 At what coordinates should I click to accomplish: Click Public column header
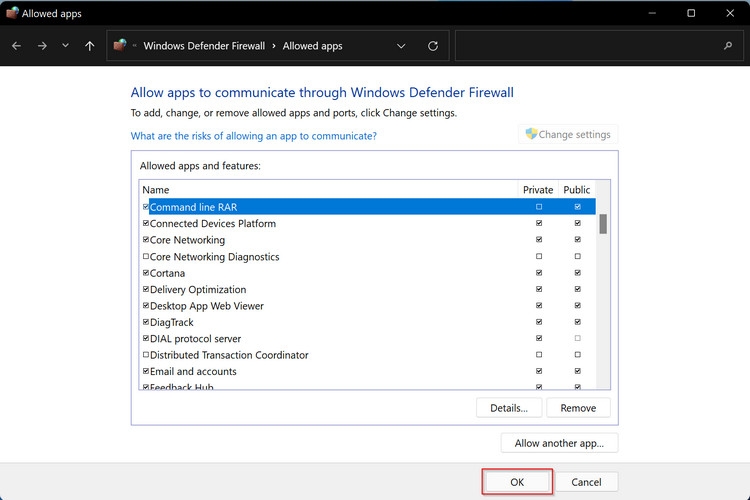tap(577, 189)
